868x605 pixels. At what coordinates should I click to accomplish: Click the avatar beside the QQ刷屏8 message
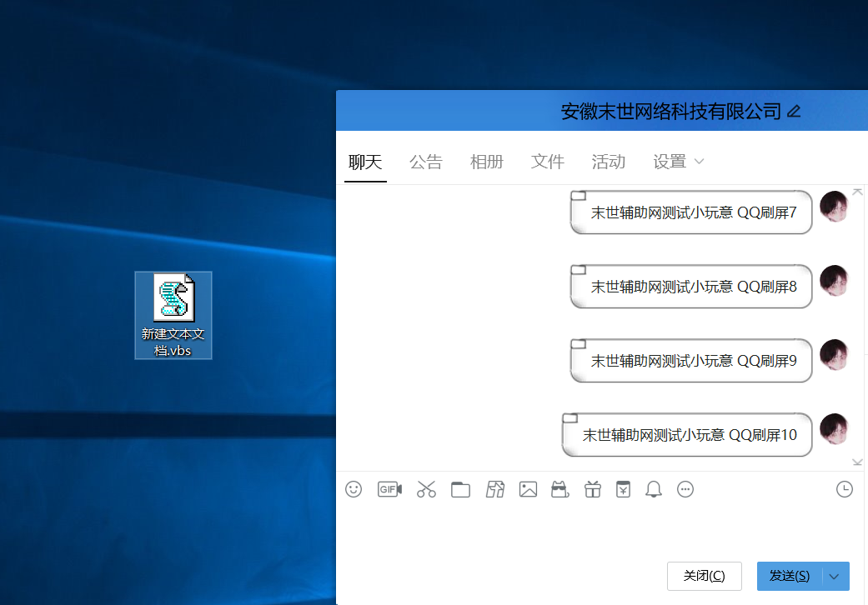[x=835, y=280]
